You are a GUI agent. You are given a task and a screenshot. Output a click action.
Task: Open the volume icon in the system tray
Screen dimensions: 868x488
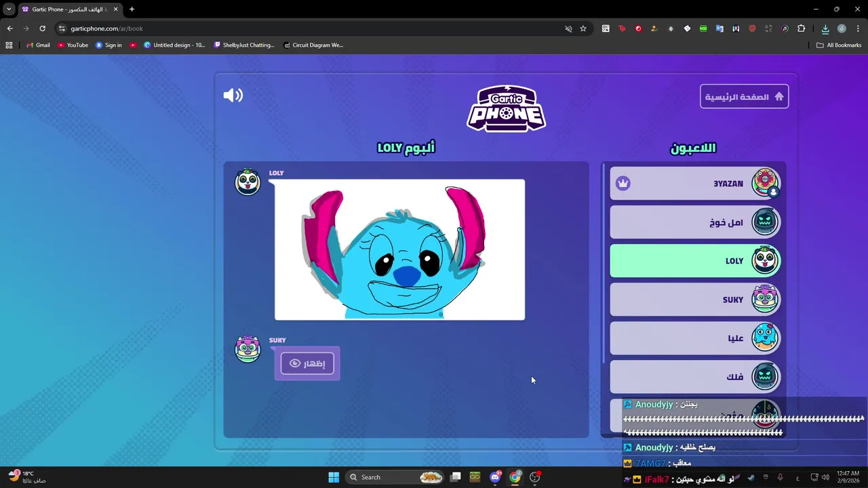pos(825,477)
